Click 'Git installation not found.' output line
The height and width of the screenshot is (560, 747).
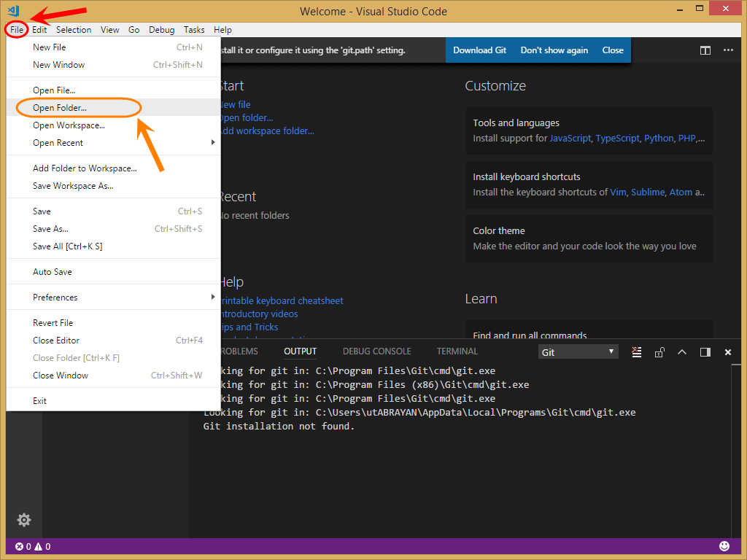279,426
